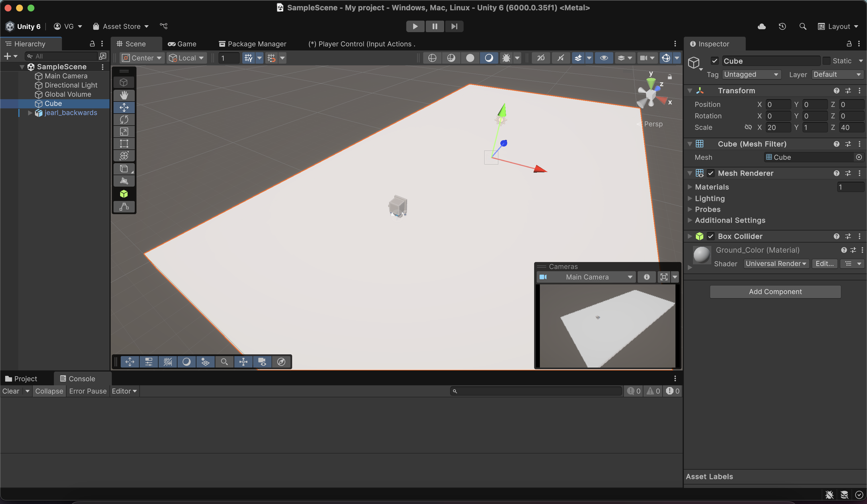The height and width of the screenshot is (504, 867).
Task: Open the Asset Store dropdown
Action: [121, 26]
